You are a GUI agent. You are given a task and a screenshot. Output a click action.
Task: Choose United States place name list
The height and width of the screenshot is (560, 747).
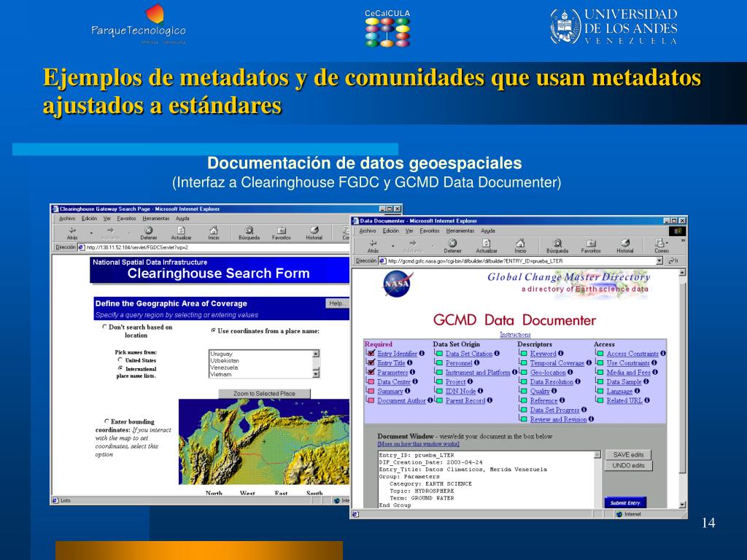coord(120,360)
